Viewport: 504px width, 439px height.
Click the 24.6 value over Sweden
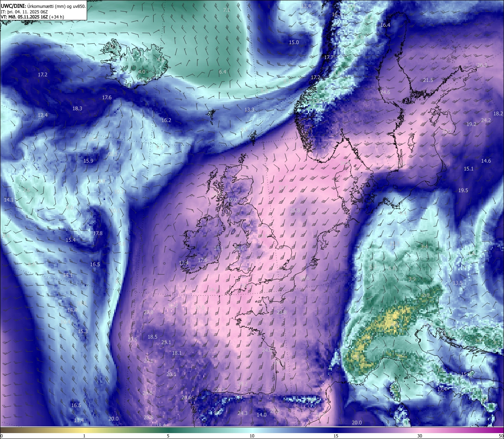tap(385, 92)
